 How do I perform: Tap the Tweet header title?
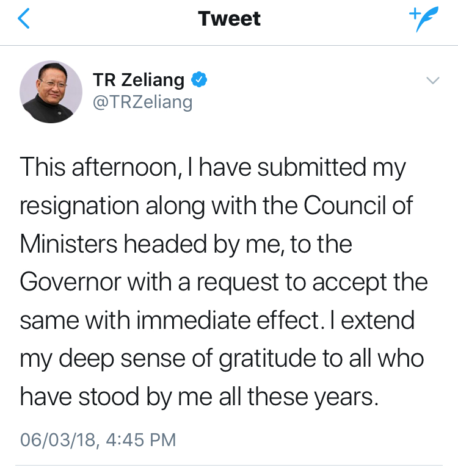click(229, 19)
